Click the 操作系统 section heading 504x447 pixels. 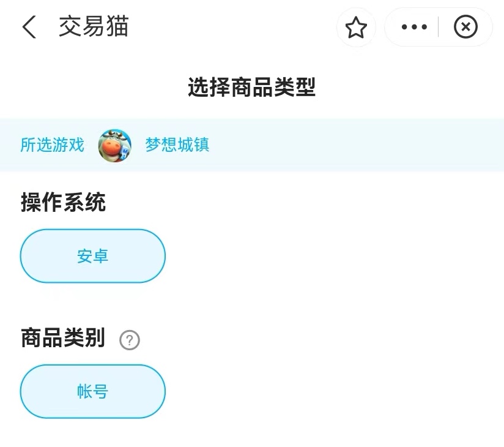[64, 202]
